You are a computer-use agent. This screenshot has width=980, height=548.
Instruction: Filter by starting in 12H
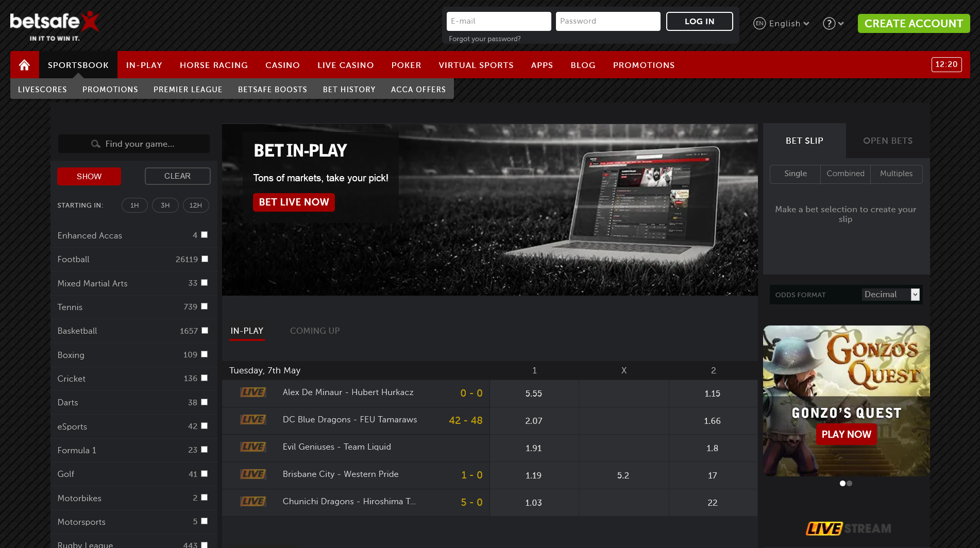(196, 205)
